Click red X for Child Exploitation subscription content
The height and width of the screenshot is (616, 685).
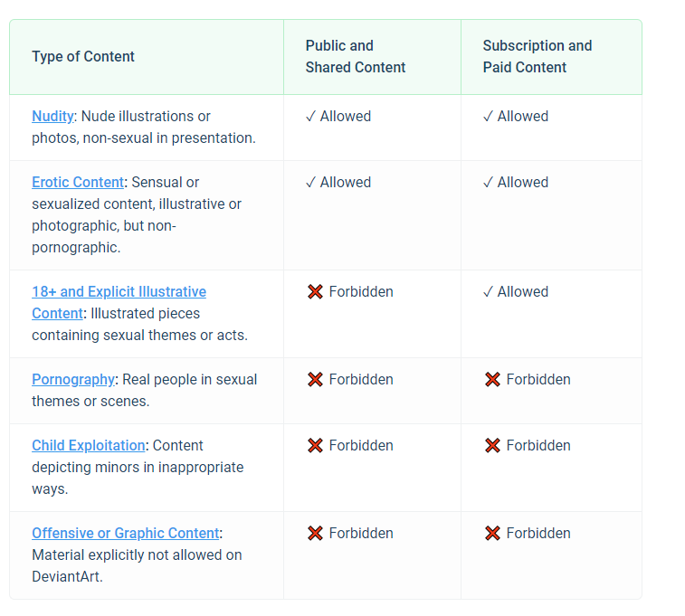[x=492, y=446]
